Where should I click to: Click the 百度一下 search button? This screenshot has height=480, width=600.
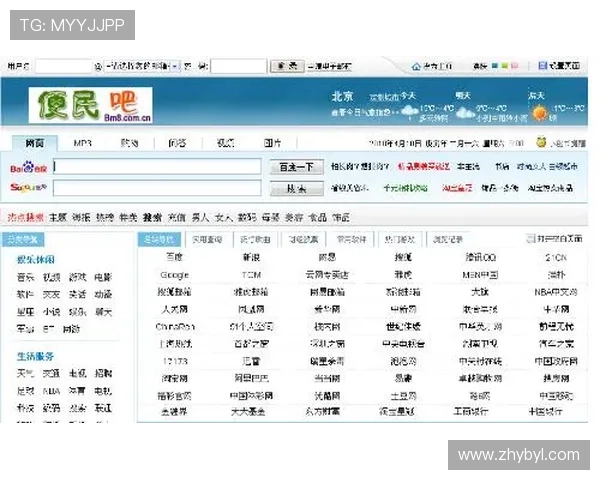[x=297, y=167]
